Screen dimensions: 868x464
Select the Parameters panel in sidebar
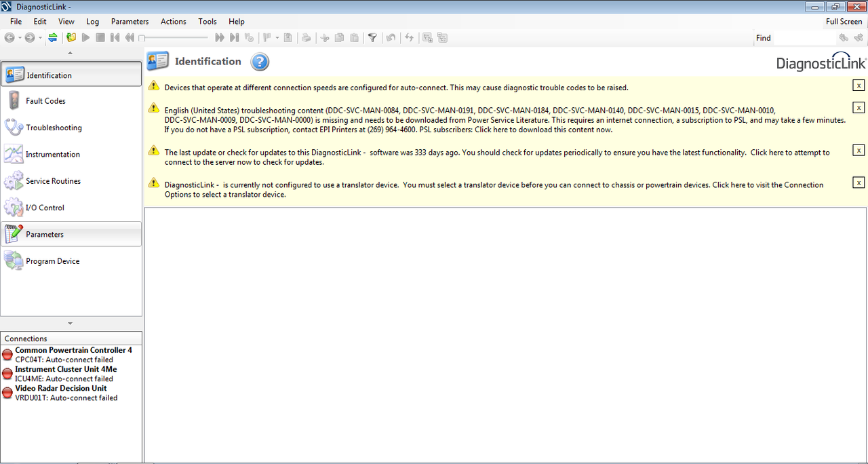[71, 234]
